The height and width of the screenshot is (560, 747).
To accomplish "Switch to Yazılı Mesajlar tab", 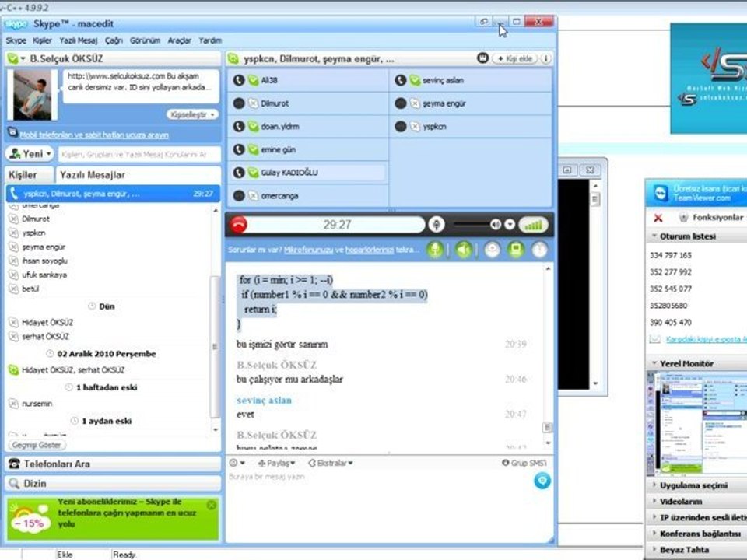I will [139, 175].
